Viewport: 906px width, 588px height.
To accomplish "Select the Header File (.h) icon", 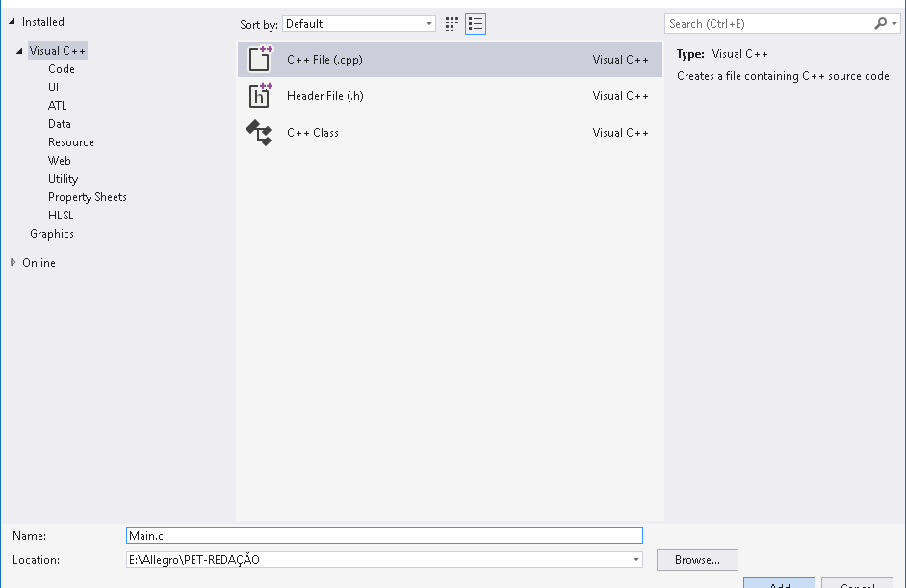I will tap(260, 95).
